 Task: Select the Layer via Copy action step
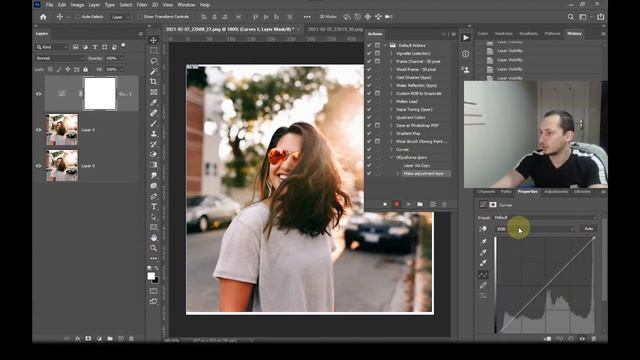coord(416,166)
